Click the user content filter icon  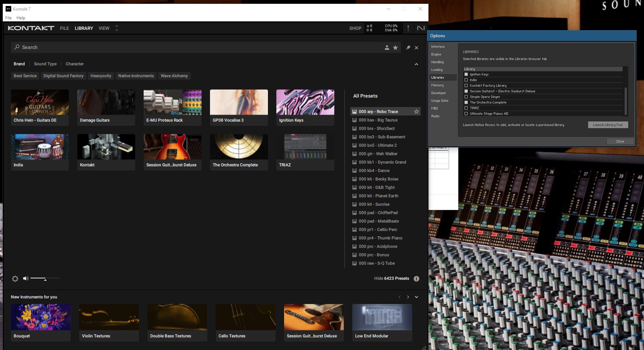[387, 48]
